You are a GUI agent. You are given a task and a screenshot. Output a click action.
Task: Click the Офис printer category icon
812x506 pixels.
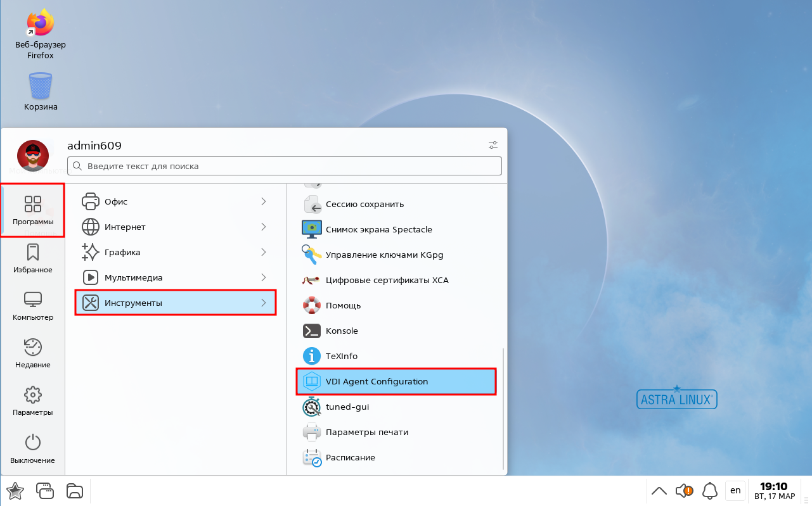(x=91, y=201)
